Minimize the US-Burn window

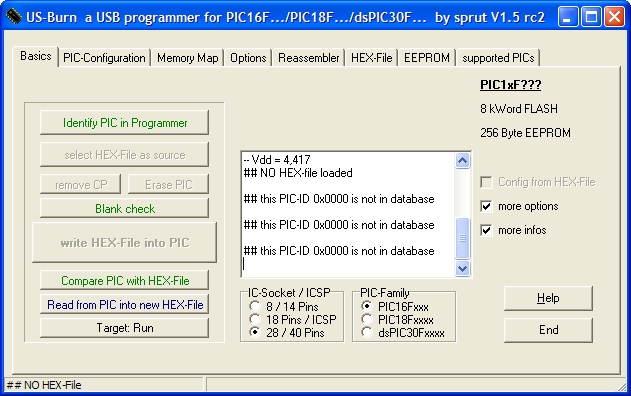(567, 17)
